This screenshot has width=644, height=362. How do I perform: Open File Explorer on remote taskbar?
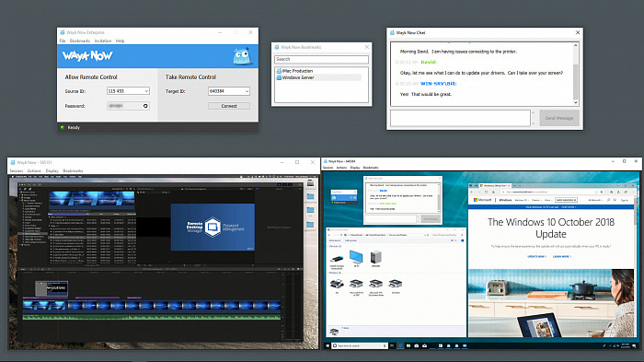coord(408,345)
